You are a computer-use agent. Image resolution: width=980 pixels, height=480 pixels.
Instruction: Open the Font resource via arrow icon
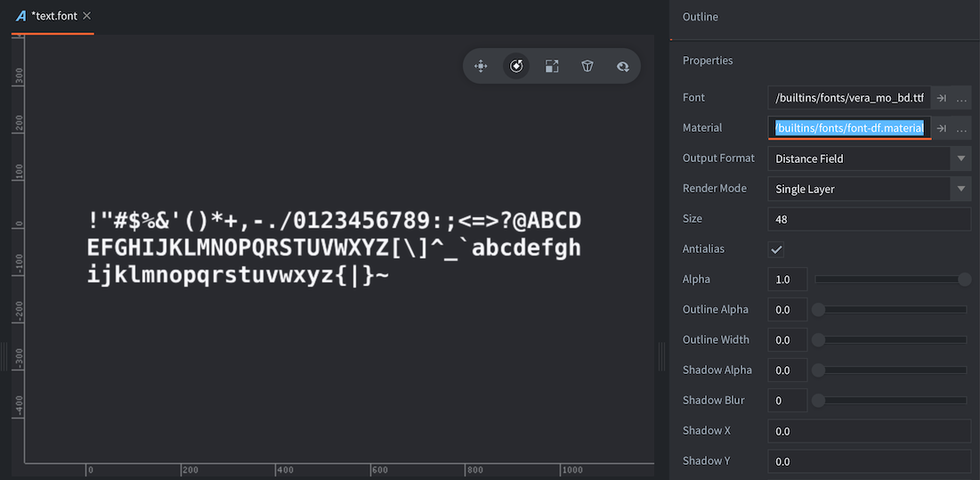pos(941,98)
